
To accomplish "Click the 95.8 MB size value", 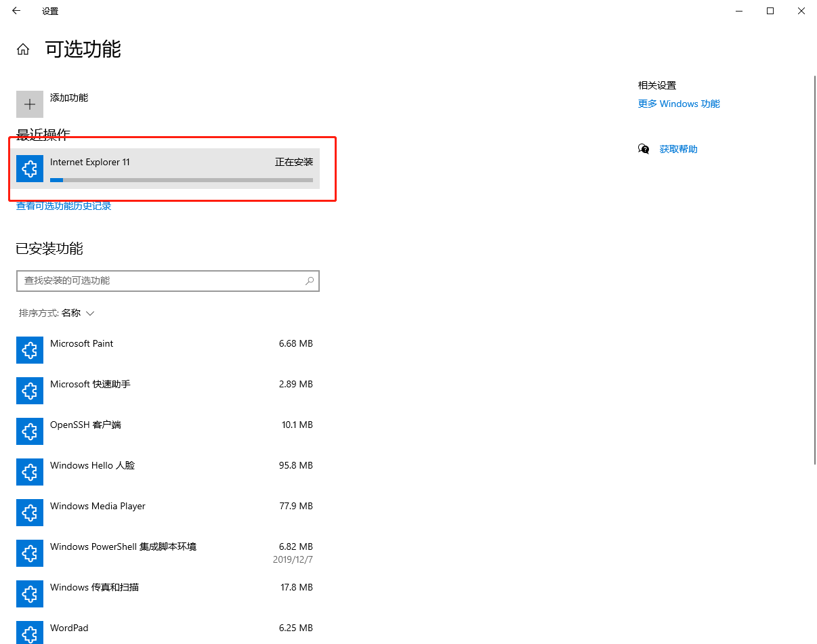I will [x=296, y=465].
